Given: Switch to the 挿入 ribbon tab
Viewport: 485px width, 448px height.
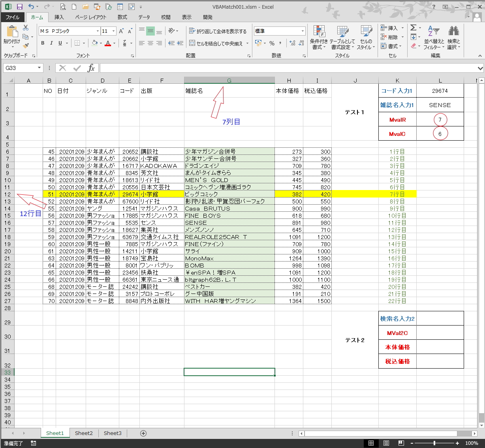Looking at the screenshot, I should [x=59, y=17].
